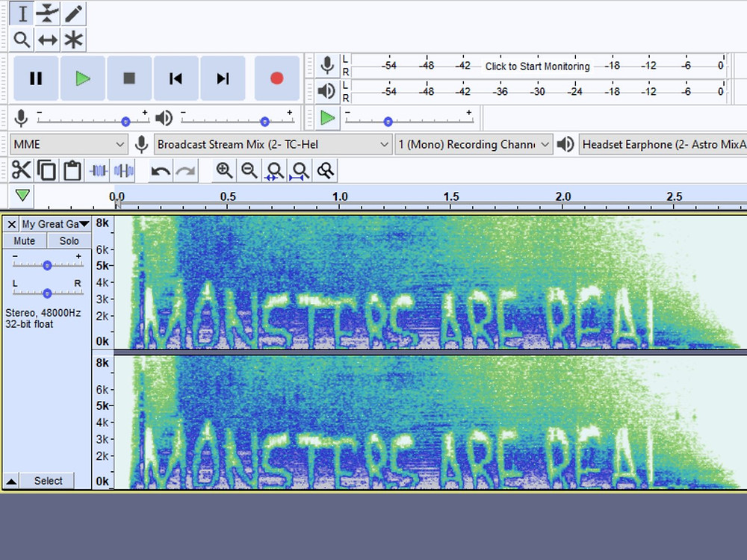Skip to project end
The height and width of the screenshot is (560, 747).
click(x=223, y=78)
